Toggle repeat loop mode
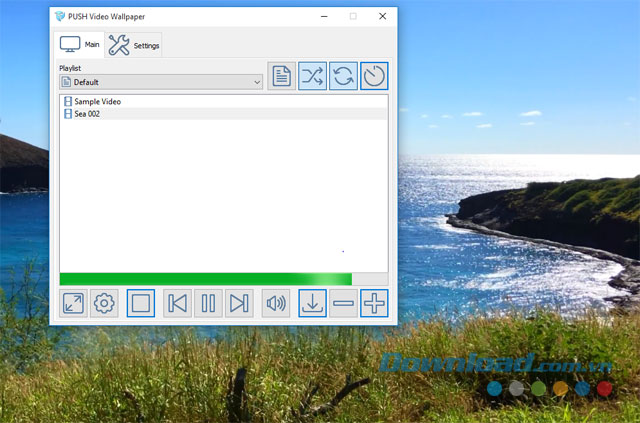 coord(343,76)
